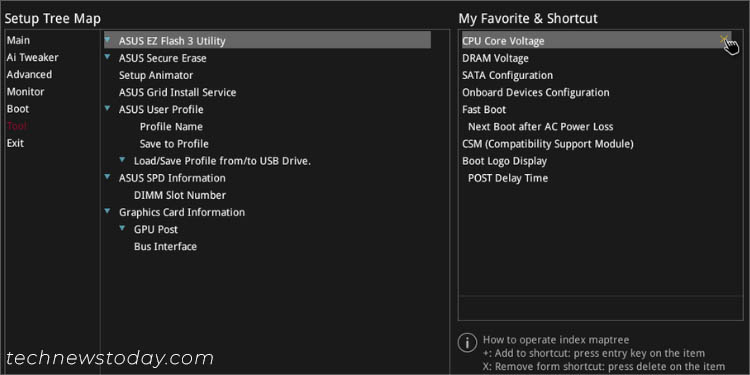Select DRAM Voltage in favorites list
750x375 pixels.
(495, 58)
